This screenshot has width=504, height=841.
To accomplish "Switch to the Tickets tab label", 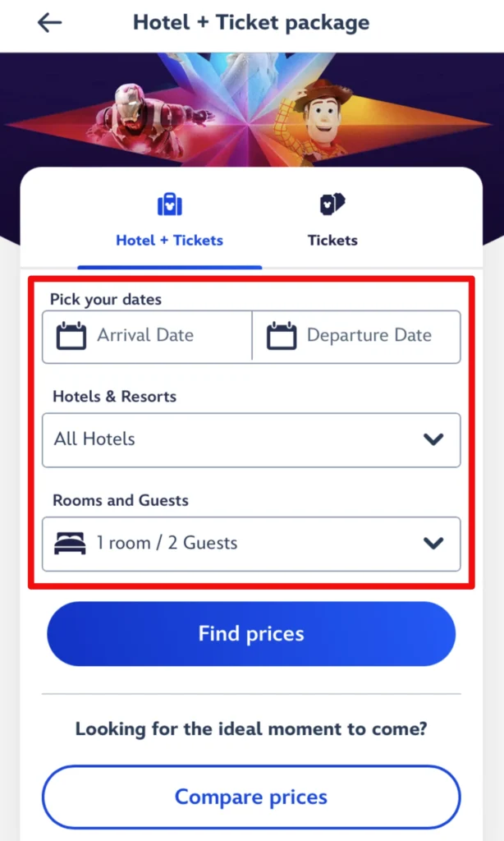I will click(332, 241).
